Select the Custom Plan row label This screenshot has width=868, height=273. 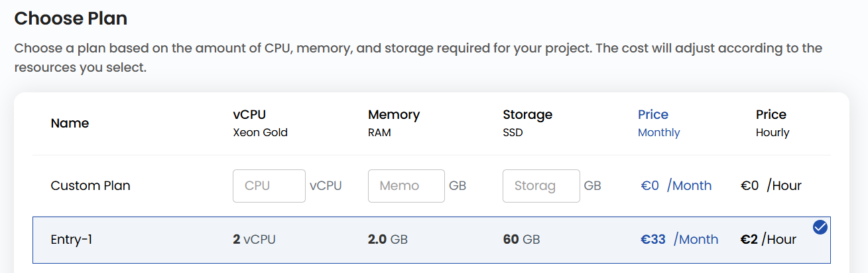click(x=90, y=186)
